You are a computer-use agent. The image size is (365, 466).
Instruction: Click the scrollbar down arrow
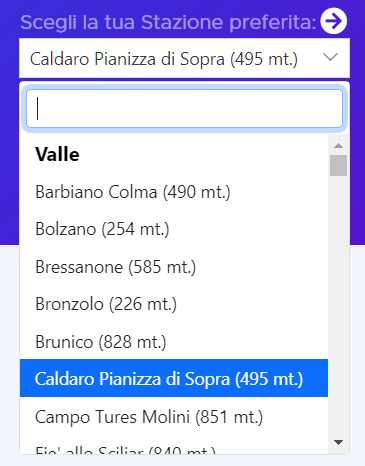[338, 443]
